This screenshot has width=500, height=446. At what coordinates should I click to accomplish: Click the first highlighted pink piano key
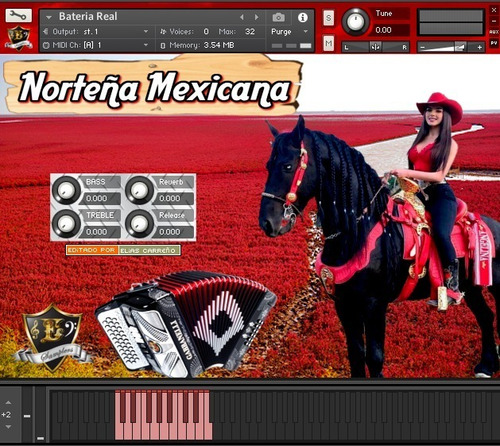(x=119, y=431)
